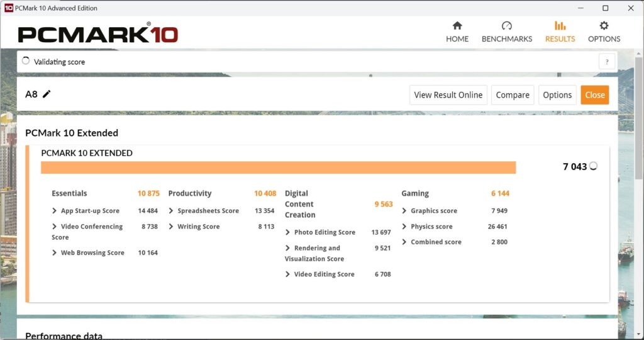Screen dimensions: 644x340
Task: Click the Combined score value 2 800
Action: click(x=499, y=242)
